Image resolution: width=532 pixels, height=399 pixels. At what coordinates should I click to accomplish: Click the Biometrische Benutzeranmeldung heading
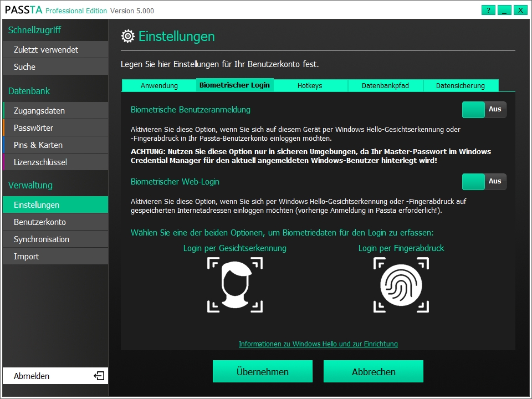pos(191,110)
